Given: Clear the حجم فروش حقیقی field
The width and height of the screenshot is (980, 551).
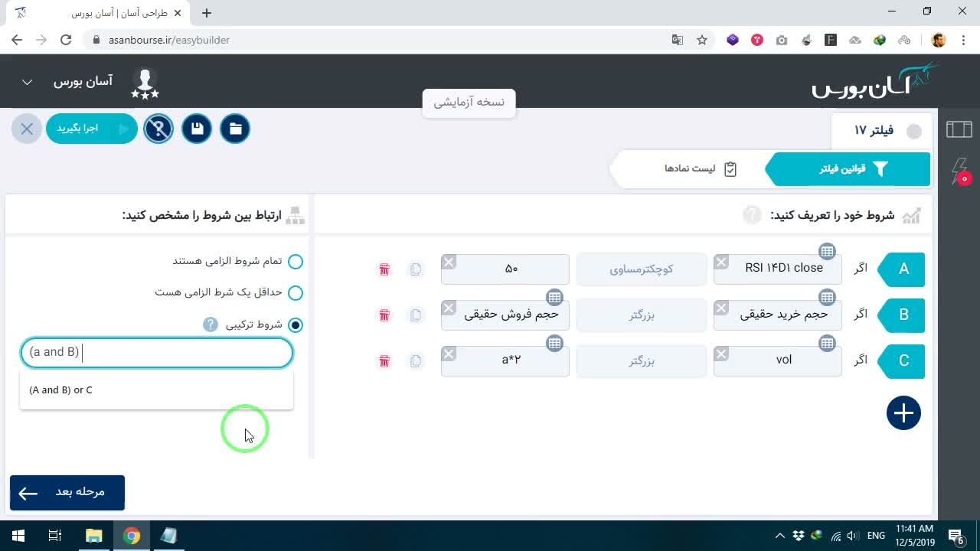Looking at the screenshot, I should click(449, 308).
